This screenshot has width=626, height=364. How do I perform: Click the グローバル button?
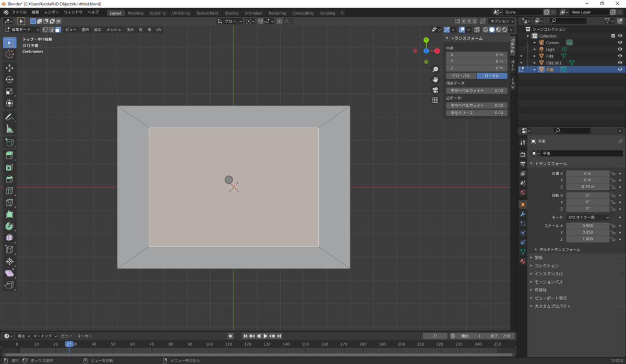(x=461, y=76)
